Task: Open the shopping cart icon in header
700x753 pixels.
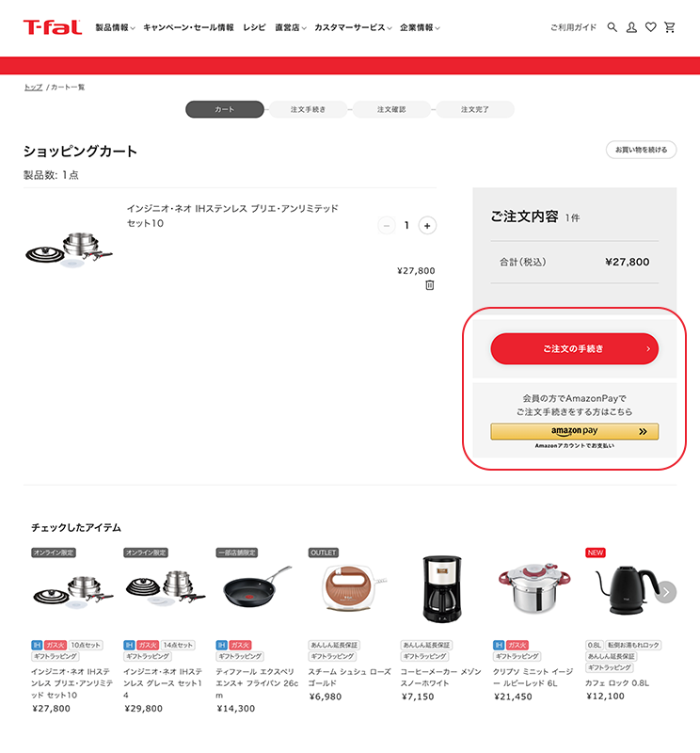Action: pyautogui.click(x=669, y=27)
